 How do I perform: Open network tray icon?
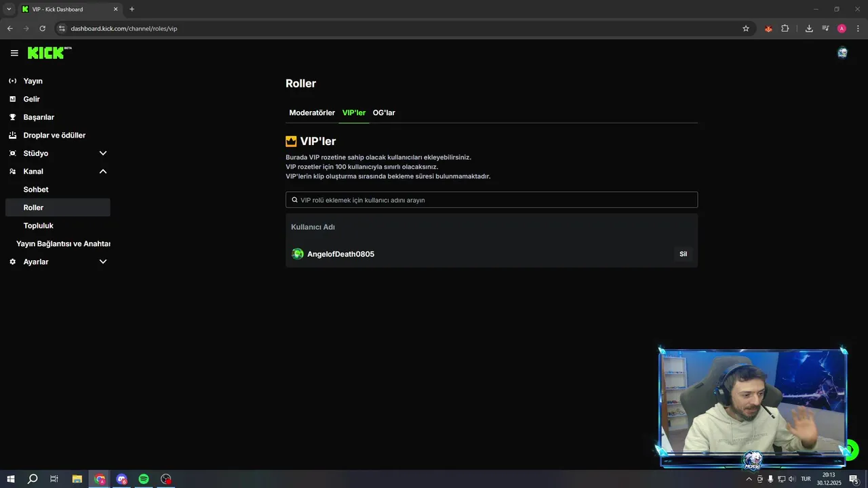click(x=781, y=479)
